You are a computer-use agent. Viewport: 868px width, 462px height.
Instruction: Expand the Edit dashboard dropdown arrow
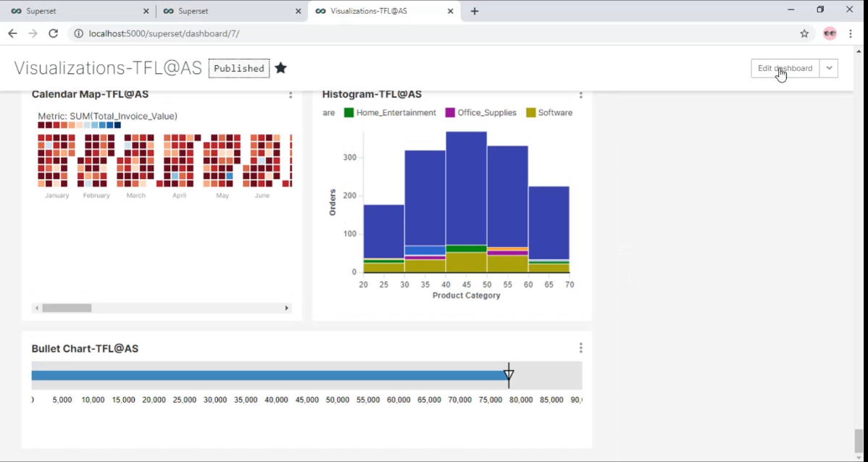[x=829, y=68]
